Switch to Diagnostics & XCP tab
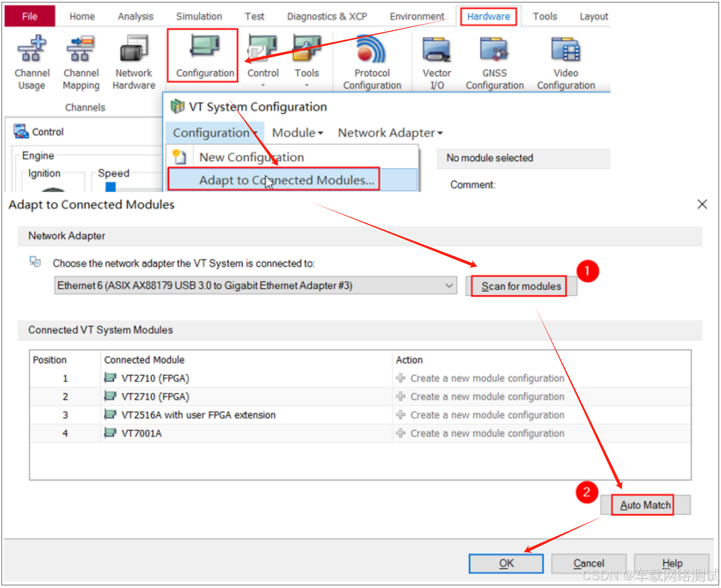The width and height of the screenshot is (721, 588). pos(327,16)
